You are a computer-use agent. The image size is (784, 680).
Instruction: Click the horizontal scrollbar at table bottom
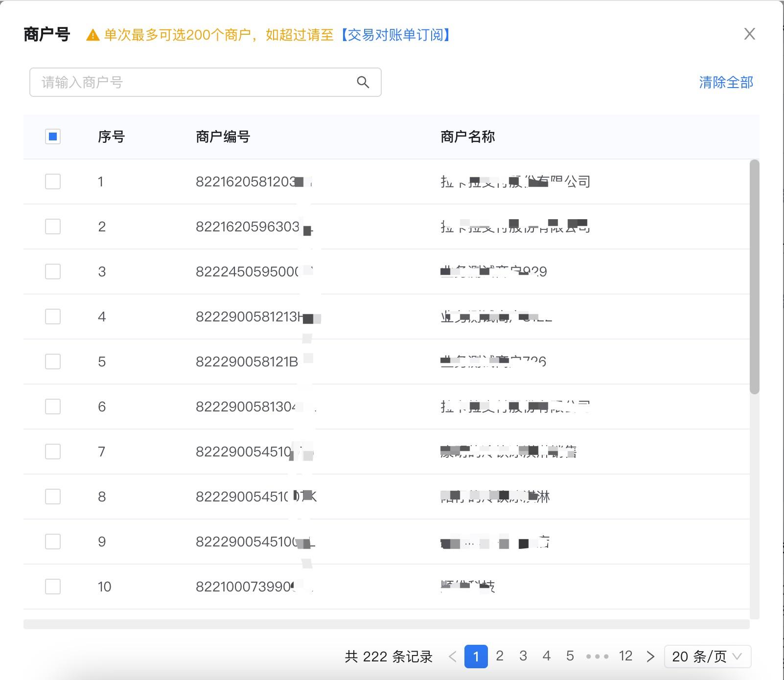(x=386, y=624)
